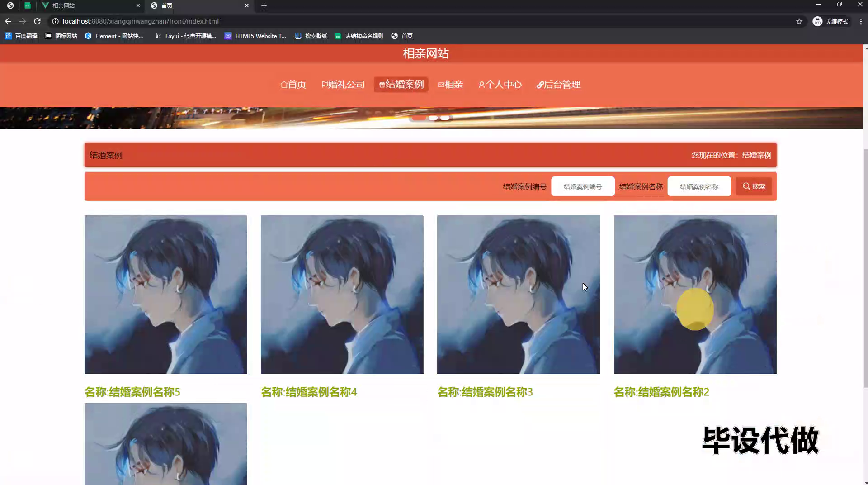The width and height of the screenshot is (868, 485).
Task: Open the 搜索壁纸 bookmark
Action: 311,36
